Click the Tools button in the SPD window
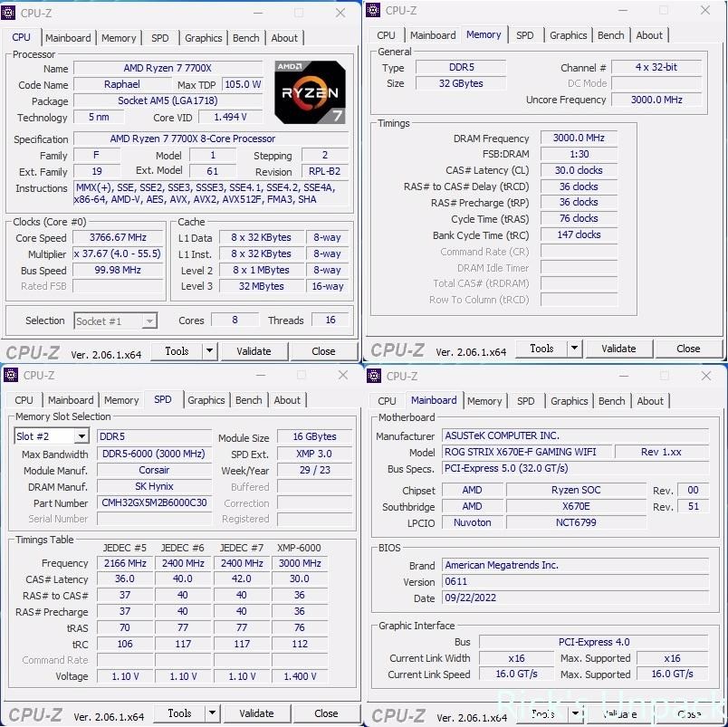The width and height of the screenshot is (728, 727). 179,713
